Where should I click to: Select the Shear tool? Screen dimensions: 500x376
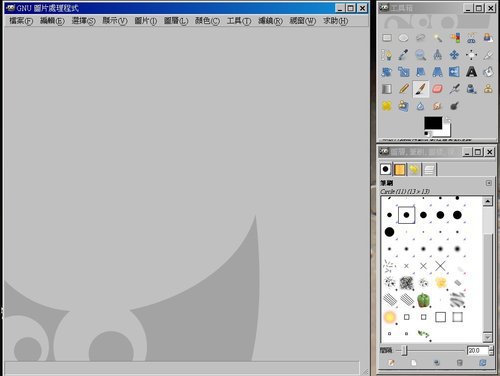coord(421,72)
